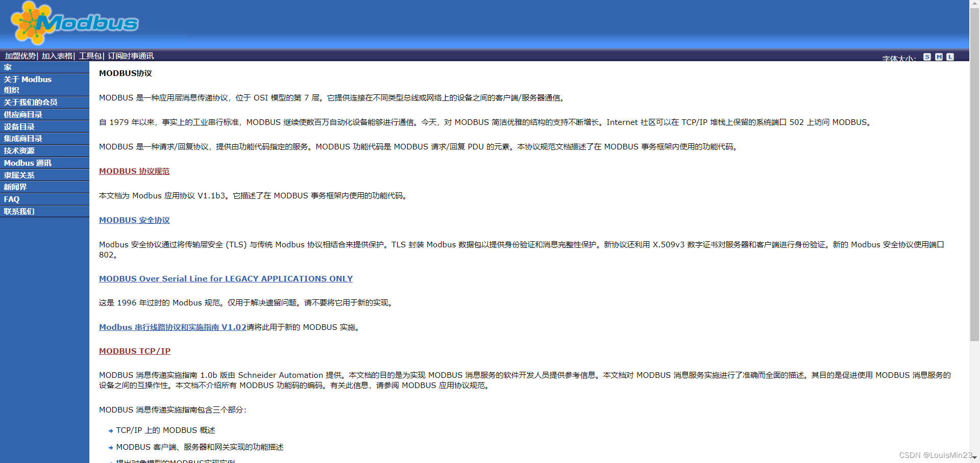
Task: Set font size to small with S icon
Action: (927, 57)
